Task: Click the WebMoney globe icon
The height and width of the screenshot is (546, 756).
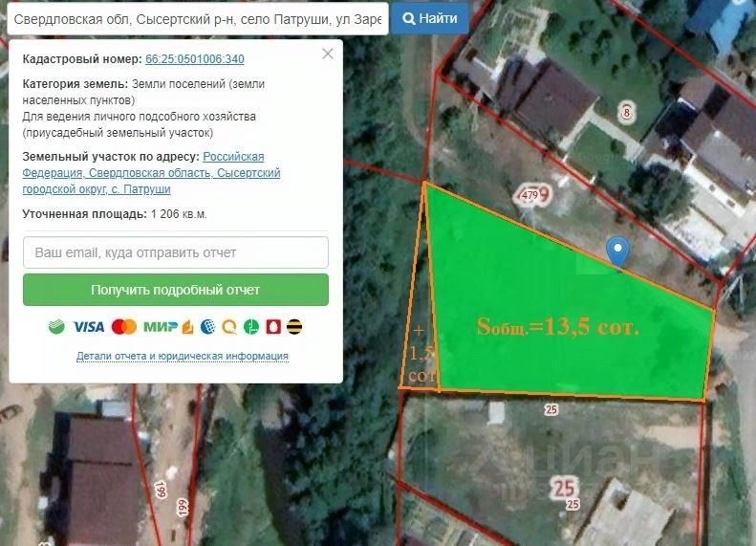Action: [207, 326]
